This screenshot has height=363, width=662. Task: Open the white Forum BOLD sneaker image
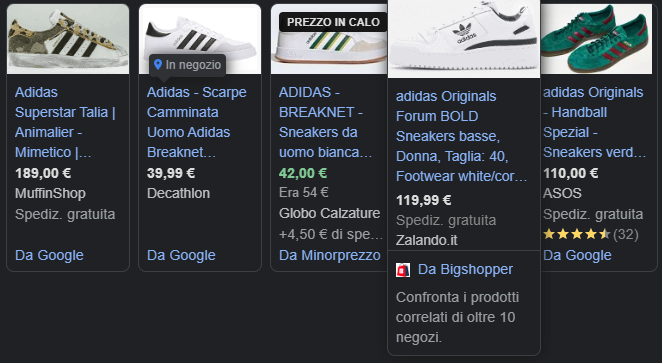tap(464, 39)
